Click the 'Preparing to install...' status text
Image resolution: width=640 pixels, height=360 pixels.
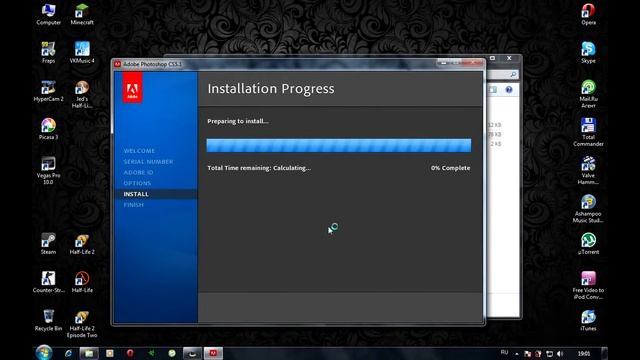[x=238, y=121]
